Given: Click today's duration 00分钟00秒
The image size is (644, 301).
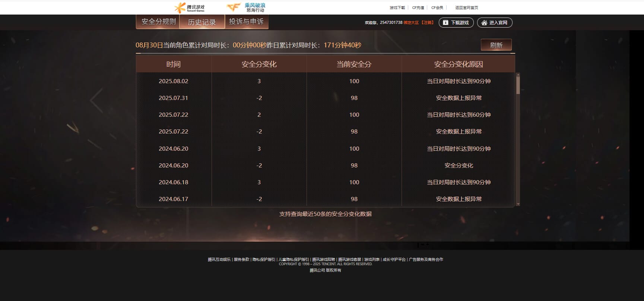Looking at the screenshot, I should click(x=250, y=45).
